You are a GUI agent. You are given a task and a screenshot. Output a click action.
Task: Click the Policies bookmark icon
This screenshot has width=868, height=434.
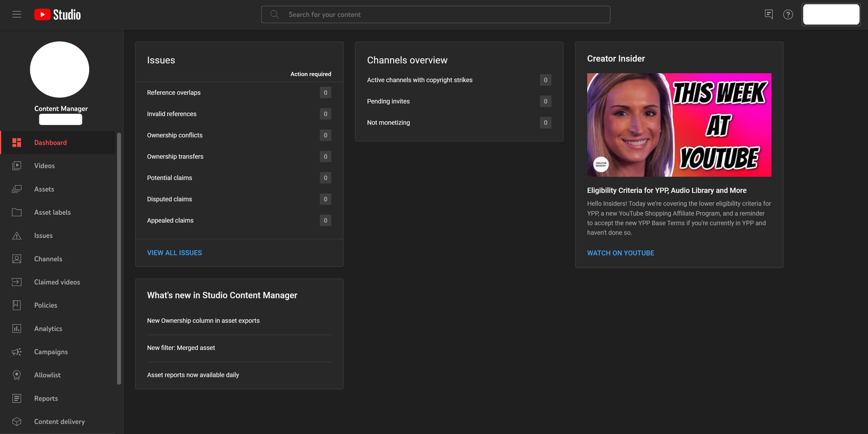pyautogui.click(x=17, y=305)
